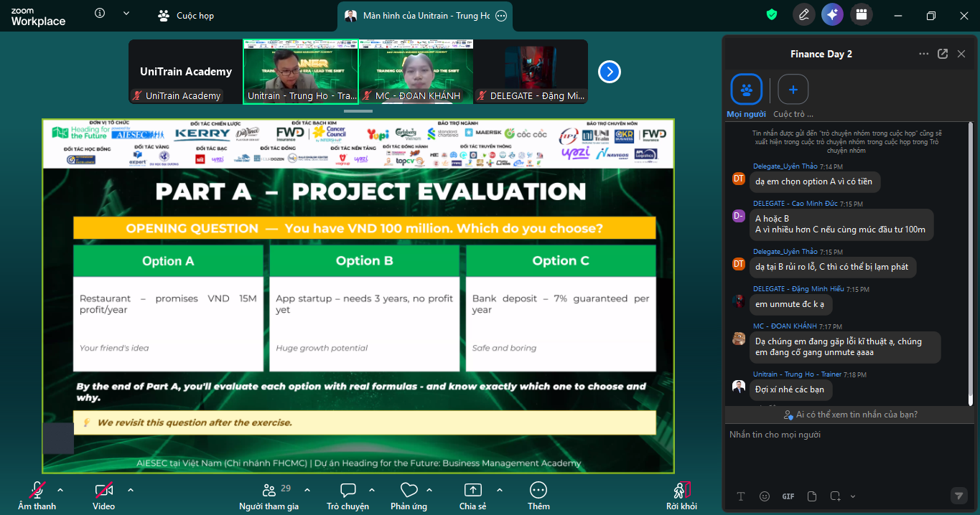Open the apps grid icon
This screenshot has height=515, width=980.
click(861, 14)
